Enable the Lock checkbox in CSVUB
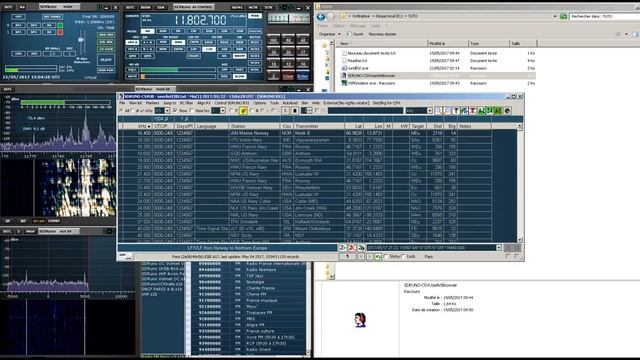The width and height of the screenshot is (640, 360). pyautogui.click(x=403, y=256)
